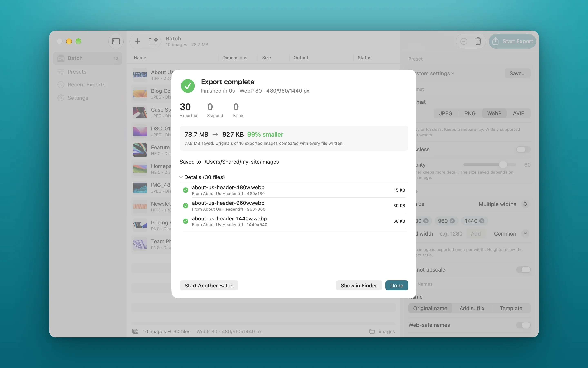Select the AVIF format tab

click(519, 113)
